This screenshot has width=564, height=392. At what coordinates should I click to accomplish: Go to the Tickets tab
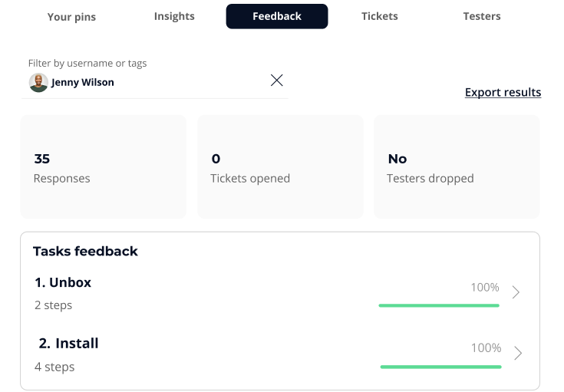pyautogui.click(x=380, y=16)
